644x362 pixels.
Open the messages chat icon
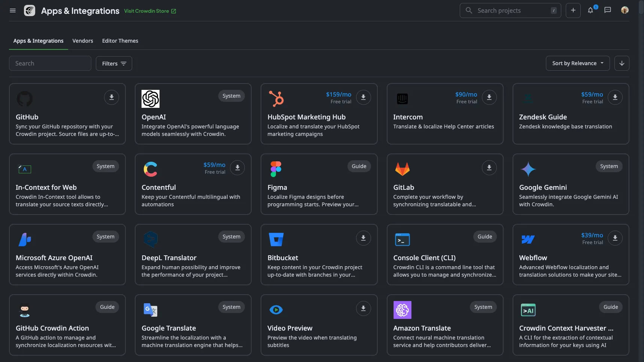tap(608, 10)
